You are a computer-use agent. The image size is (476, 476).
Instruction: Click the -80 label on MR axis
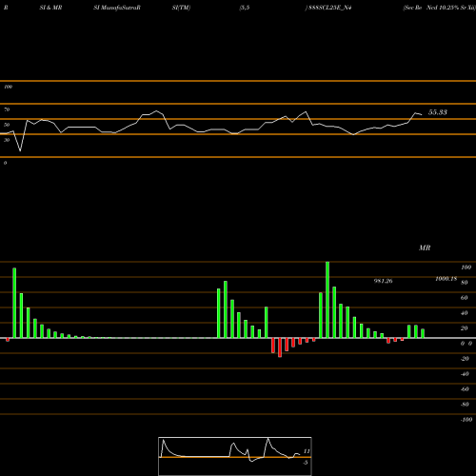pyautogui.click(x=465, y=405)
